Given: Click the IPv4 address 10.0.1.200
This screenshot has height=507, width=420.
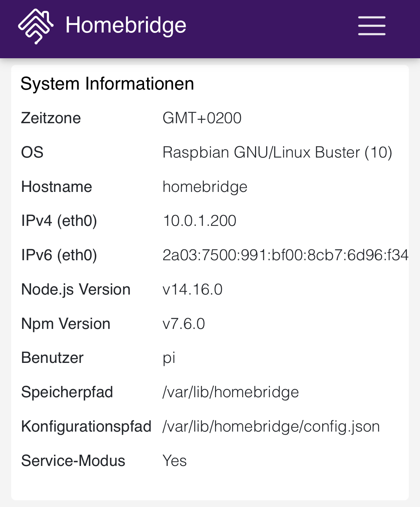Looking at the screenshot, I should coord(199,221).
